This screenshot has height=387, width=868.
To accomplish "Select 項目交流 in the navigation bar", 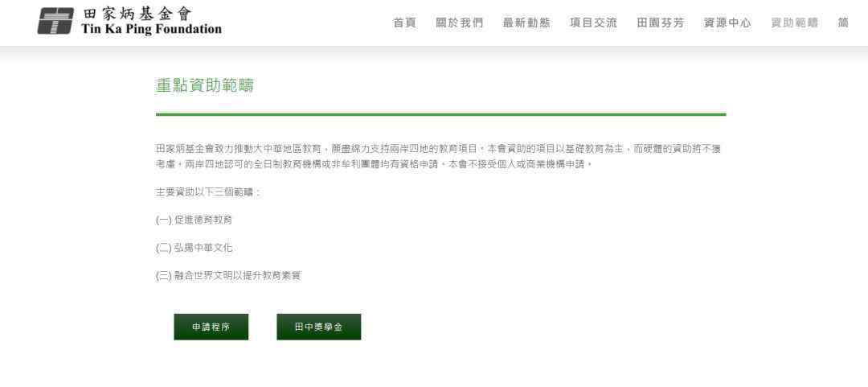I will click(593, 23).
